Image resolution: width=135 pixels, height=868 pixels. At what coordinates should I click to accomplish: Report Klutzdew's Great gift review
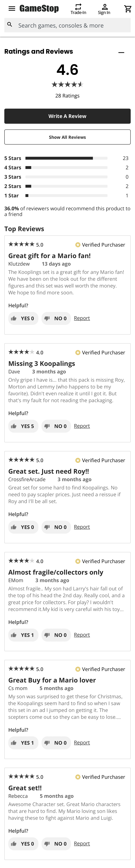tap(82, 318)
